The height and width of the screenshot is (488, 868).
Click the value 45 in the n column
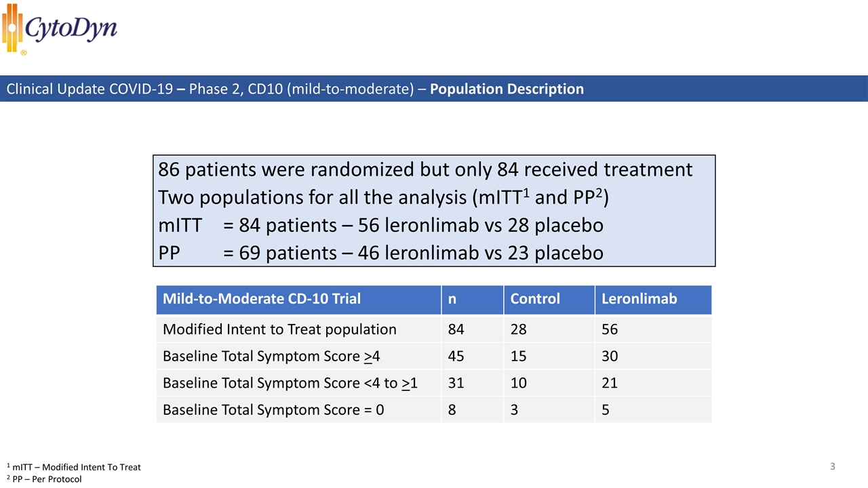[x=456, y=357]
